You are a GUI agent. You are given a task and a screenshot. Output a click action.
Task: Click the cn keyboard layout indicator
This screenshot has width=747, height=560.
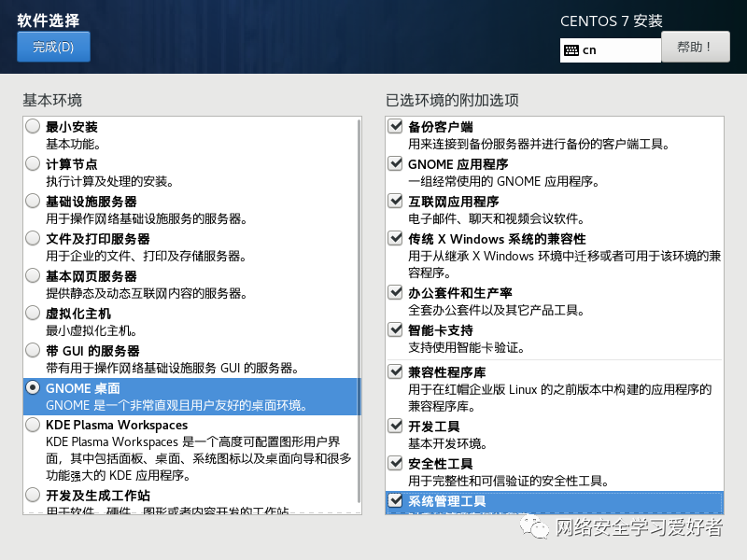click(611, 50)
